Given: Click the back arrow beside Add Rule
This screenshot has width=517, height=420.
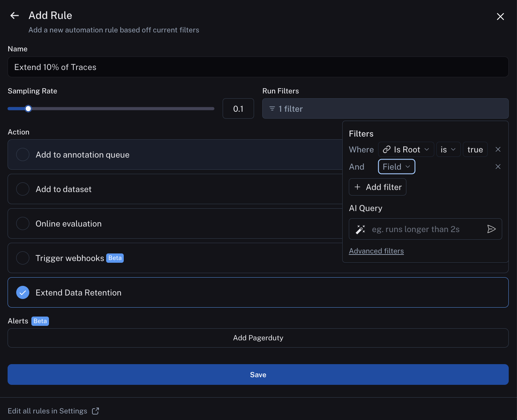Looking at the screenshot, I should pyautogui.click(x=14, y=16).
